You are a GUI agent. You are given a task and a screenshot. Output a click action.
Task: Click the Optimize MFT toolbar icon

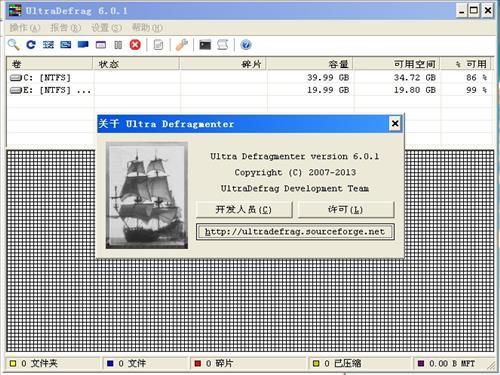coord(101,44)
